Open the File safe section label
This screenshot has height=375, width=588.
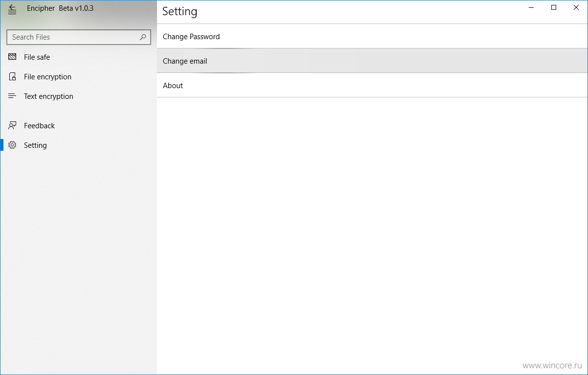37,57
